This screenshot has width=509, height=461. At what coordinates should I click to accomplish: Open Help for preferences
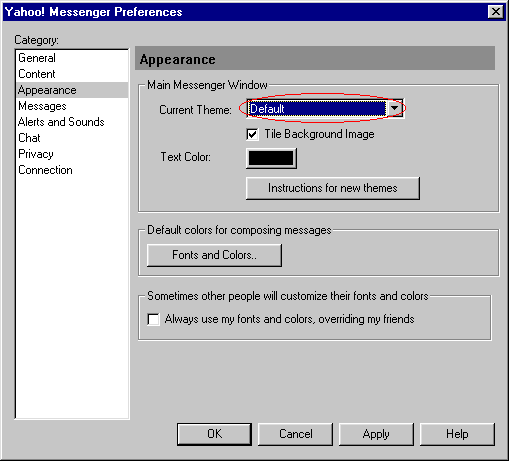(457, 434)
